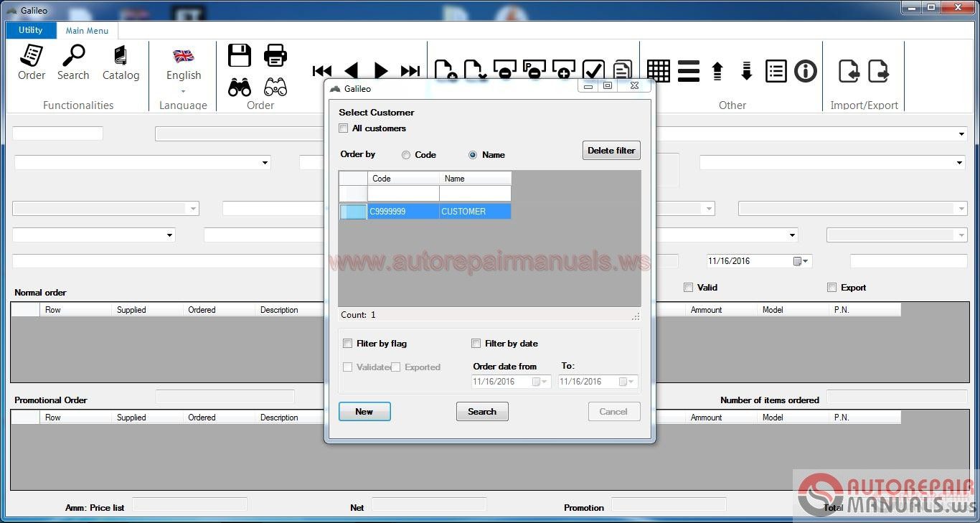Click the printer icon in the ribbon
This screenshot has width=980, height=523.
pos(275,55)
